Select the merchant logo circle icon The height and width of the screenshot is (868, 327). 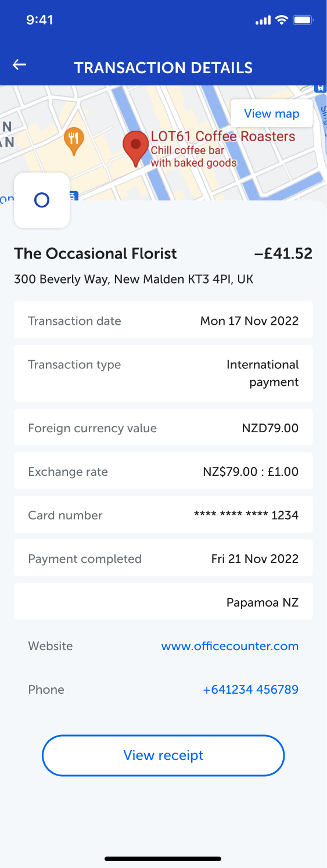(42, 200)
